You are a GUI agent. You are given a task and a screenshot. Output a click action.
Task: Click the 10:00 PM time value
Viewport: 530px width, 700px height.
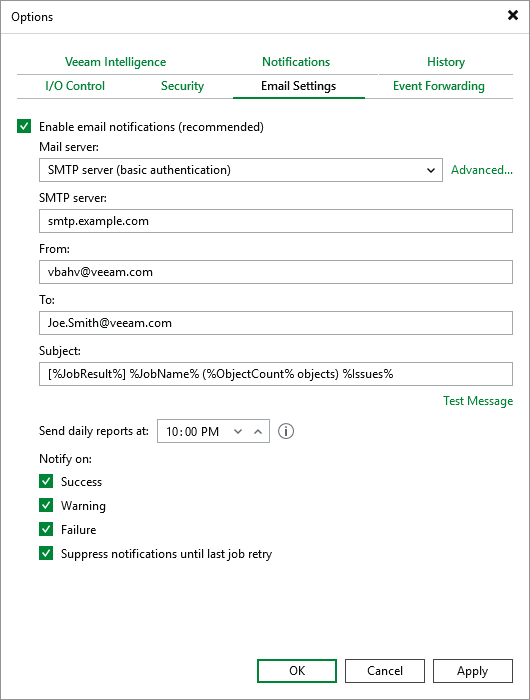192,431
